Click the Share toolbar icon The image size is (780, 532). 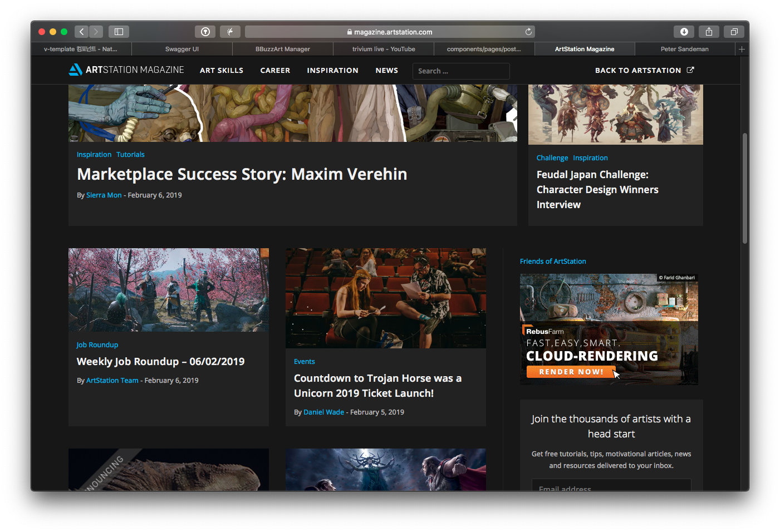[x=709, y=32]
